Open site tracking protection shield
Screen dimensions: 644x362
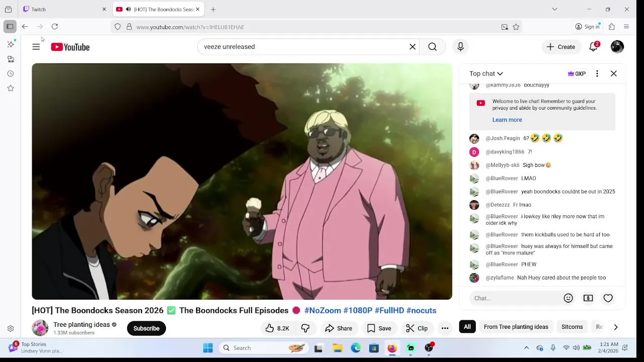118,27
